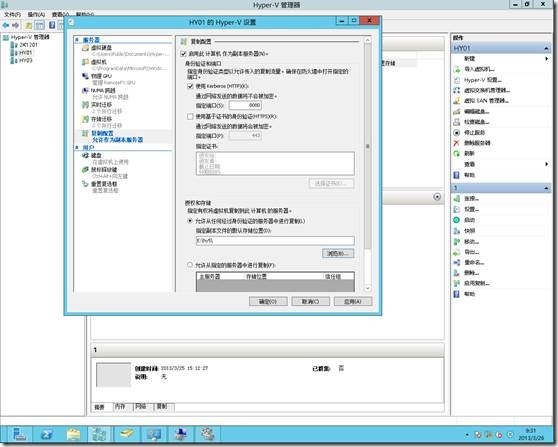This screenshot has height=447, width=558.
Task: Open the NUMA 跨越 settings item
Action: 103,90
